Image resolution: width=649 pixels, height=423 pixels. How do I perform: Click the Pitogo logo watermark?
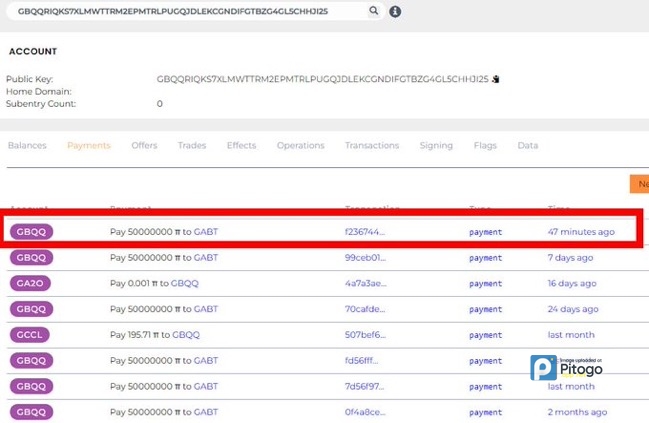[567, 367]
